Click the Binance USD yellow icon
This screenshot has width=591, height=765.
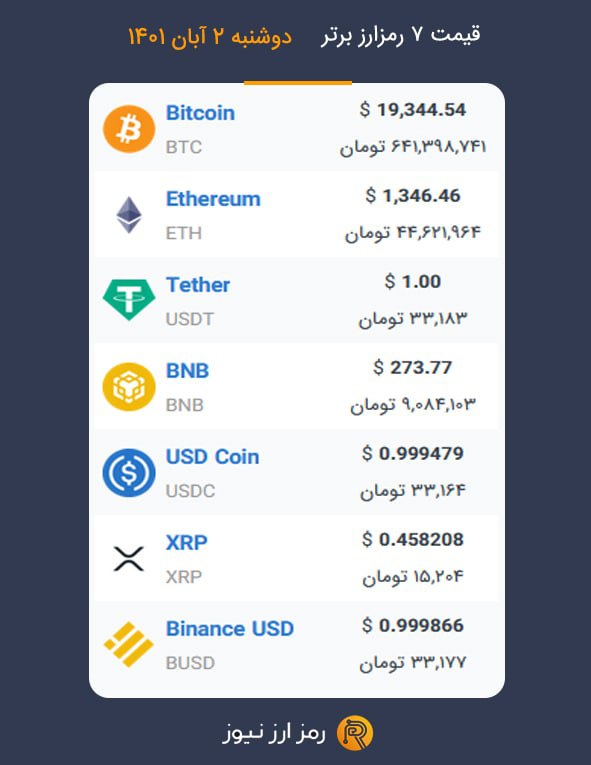point(129,644)
